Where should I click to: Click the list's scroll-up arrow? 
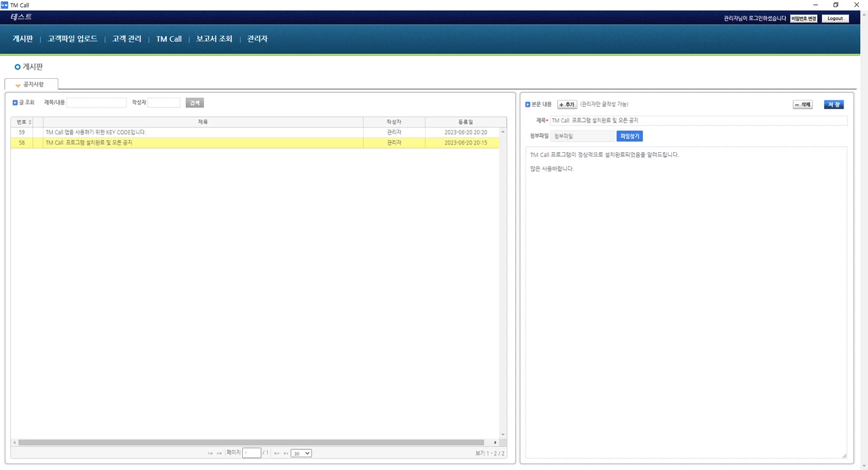tap(503, 132)
